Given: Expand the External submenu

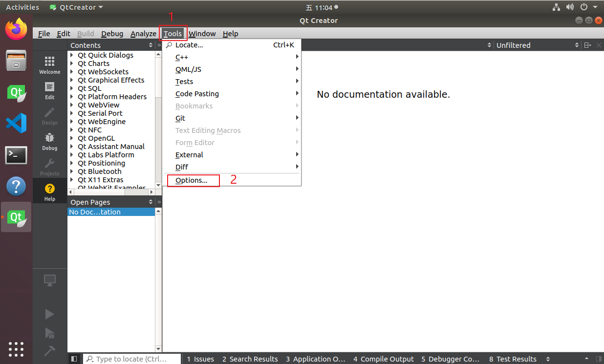Looking at the screenshot, I should point(232,155).
